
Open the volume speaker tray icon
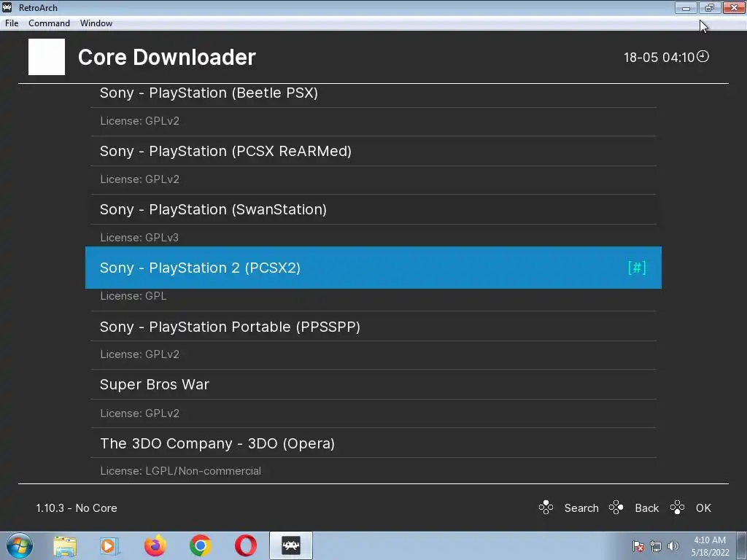click(x=673, y=546)
